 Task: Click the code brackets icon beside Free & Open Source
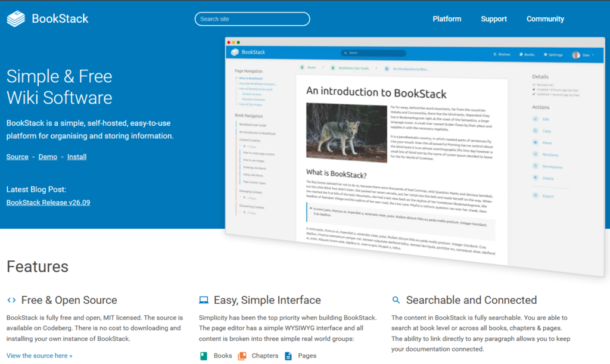coord(11,300)
